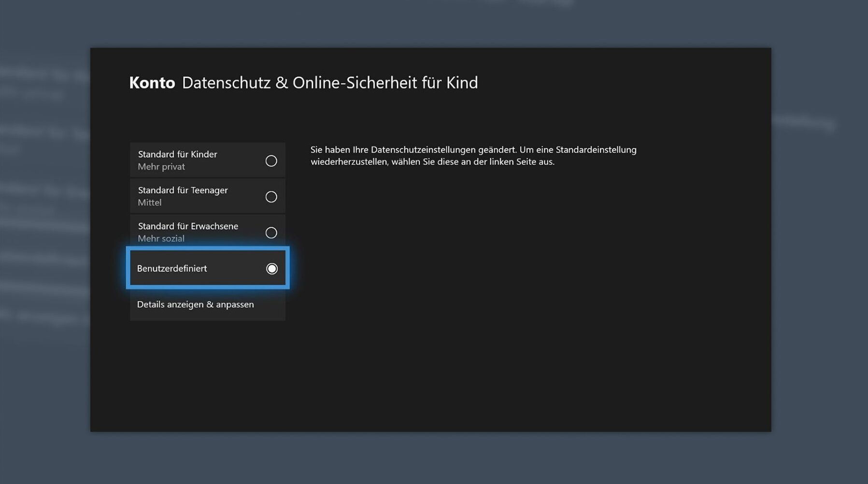Click the 'Mehr sozial' subtitle
868x484 pixels.
161,238
